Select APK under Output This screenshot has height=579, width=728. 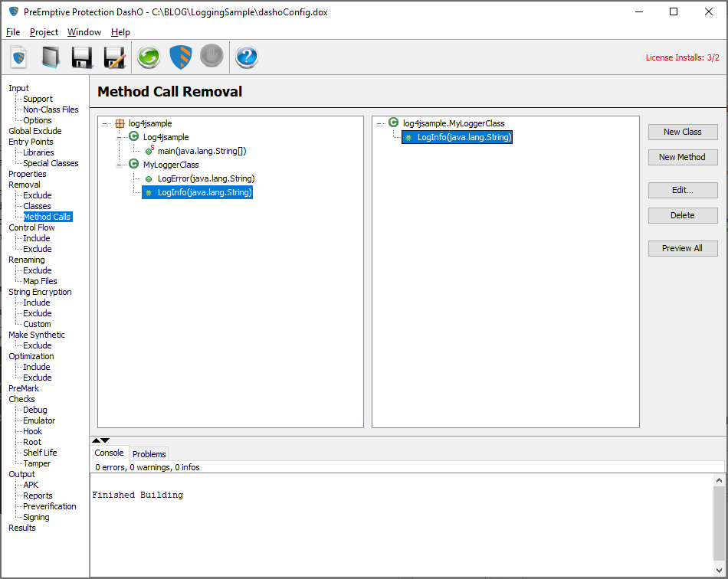pos(31,485)
